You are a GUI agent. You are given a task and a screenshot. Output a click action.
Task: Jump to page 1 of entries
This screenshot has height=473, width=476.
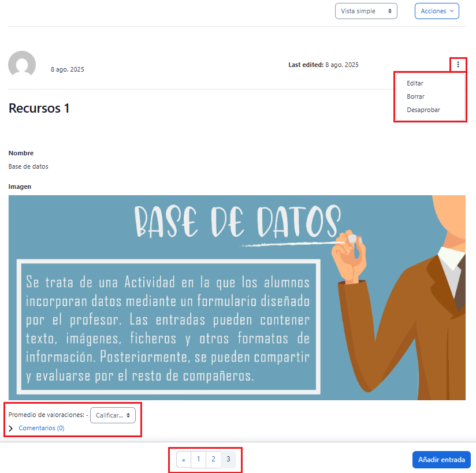click(198, 460)
